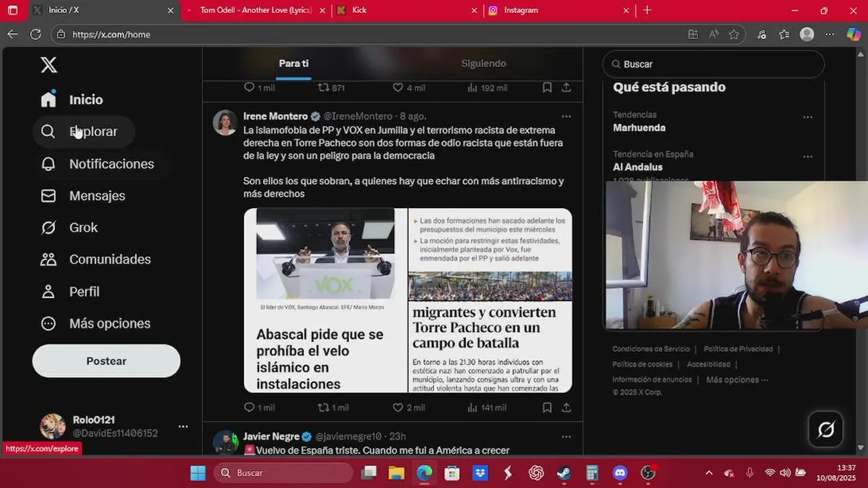Repost Irene Montero's post (1 mil reposts)

(333, 407)
